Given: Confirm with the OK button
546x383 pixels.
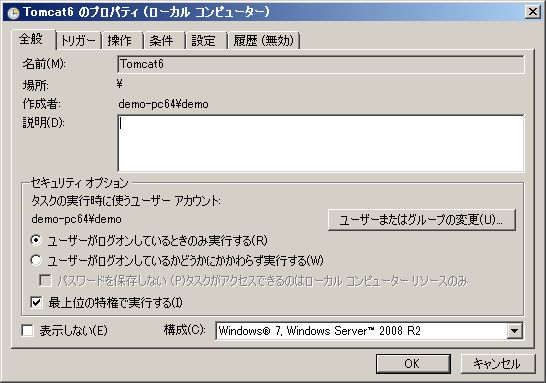Looking at the screenshot, I should [413, 364].
